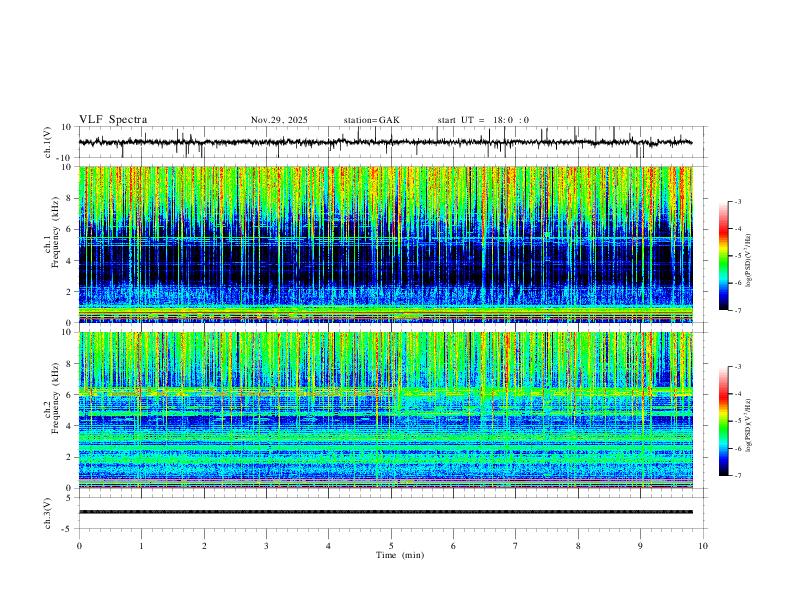Click the ch.2 spectrogram panel
This screenshot has height=612, width=792.
[x=386, y=410]
